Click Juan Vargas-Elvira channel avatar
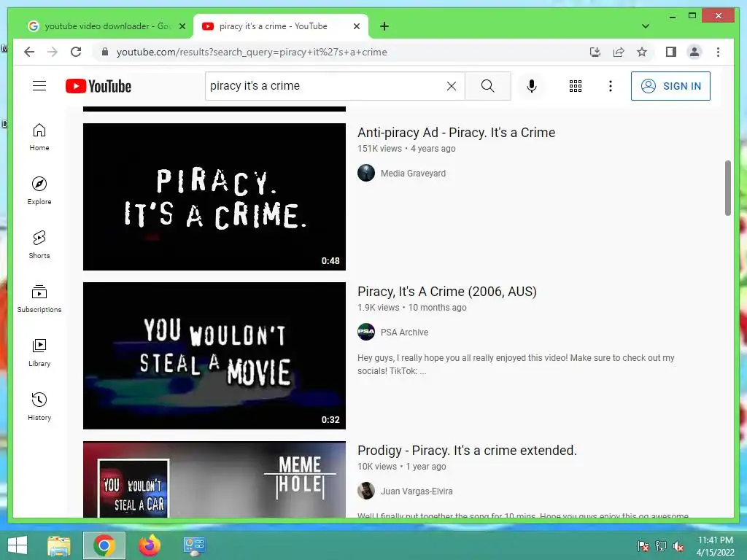This screenshot has width=747, height=560. [x=366, y=491]
